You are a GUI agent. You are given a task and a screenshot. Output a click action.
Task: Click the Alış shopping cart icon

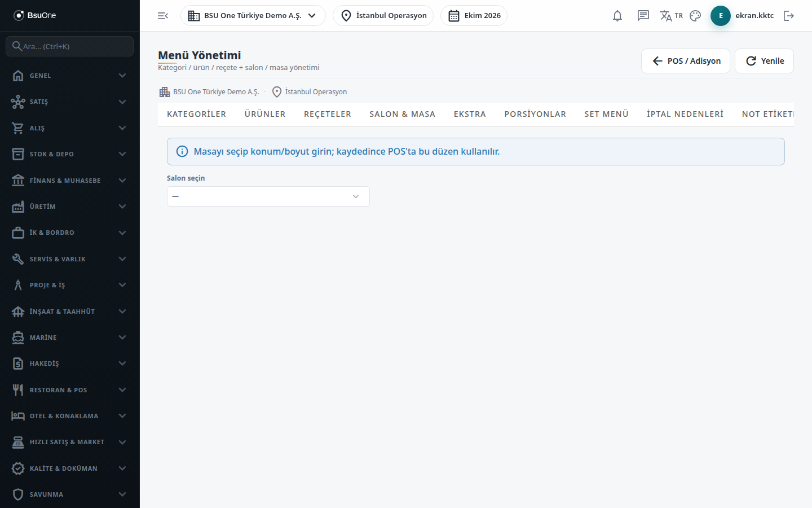(x=18, y=128)
